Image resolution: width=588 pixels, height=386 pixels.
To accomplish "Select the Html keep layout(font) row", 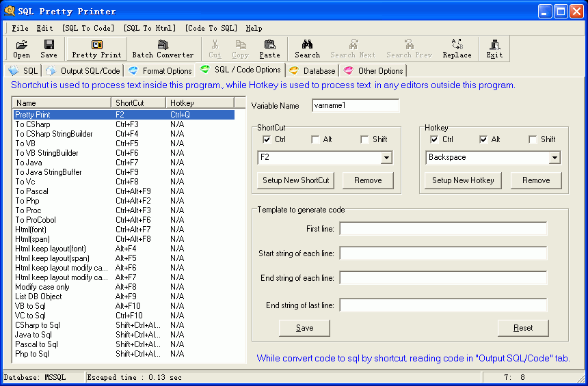I will 124,249.
